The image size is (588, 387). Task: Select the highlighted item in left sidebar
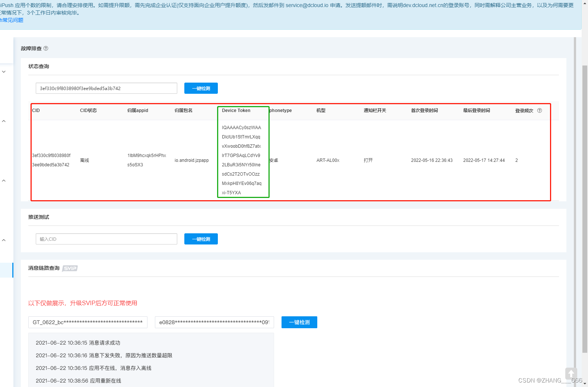[x=7, y=270]
